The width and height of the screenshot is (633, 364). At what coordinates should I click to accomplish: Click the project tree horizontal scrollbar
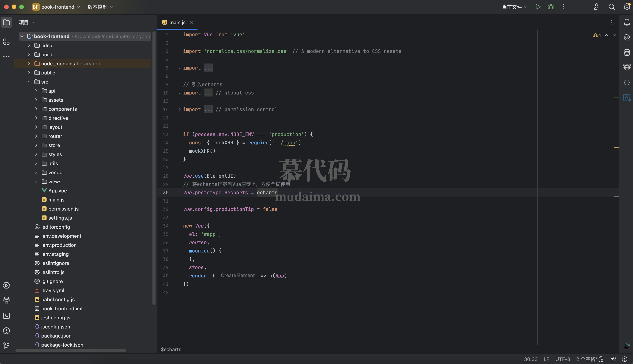point(71,351)
